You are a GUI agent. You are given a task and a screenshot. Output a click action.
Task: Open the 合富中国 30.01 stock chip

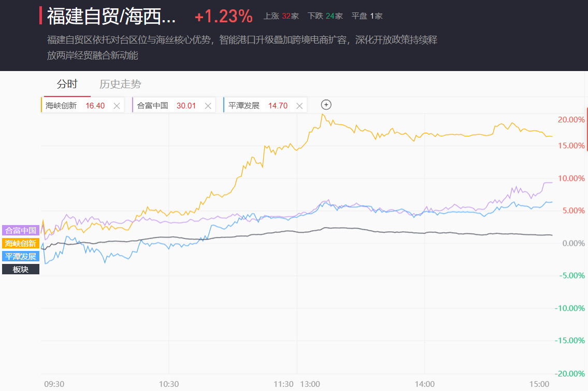(166, 106)
